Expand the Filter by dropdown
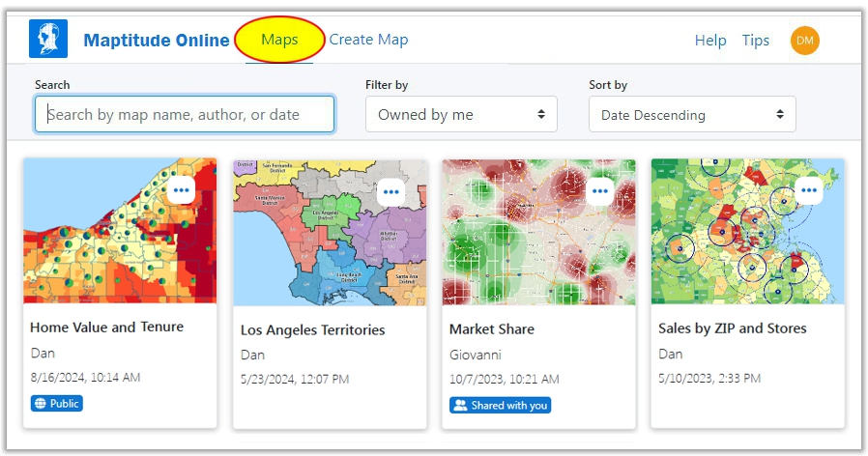Viewport: 868px width, 456px height. [461, 114]
